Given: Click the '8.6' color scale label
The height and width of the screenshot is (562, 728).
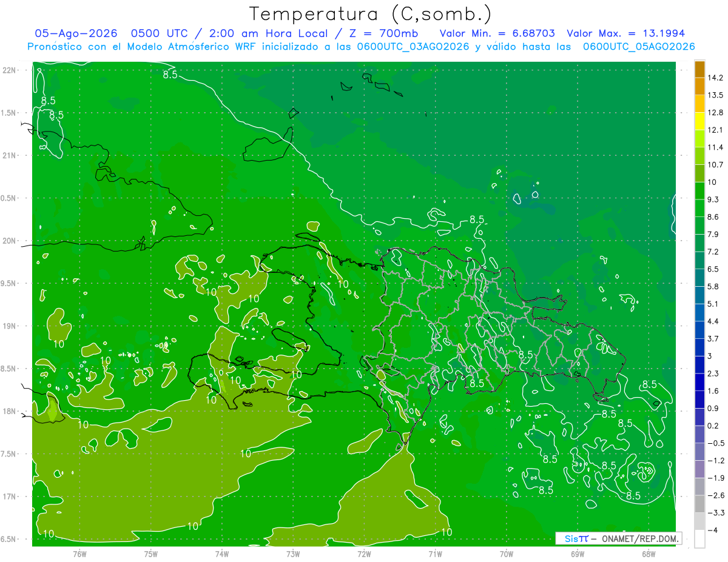Looking at the screenshot, I should (713, 217).
